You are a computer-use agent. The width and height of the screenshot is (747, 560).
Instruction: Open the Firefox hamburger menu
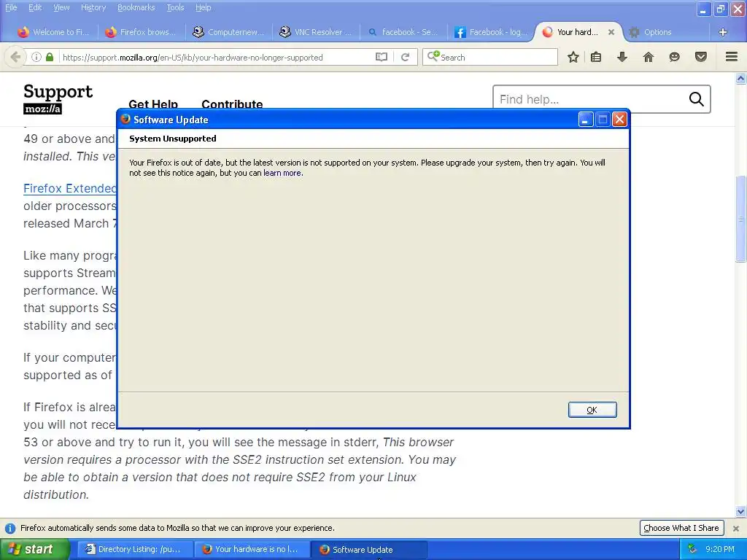click(732, 57)
